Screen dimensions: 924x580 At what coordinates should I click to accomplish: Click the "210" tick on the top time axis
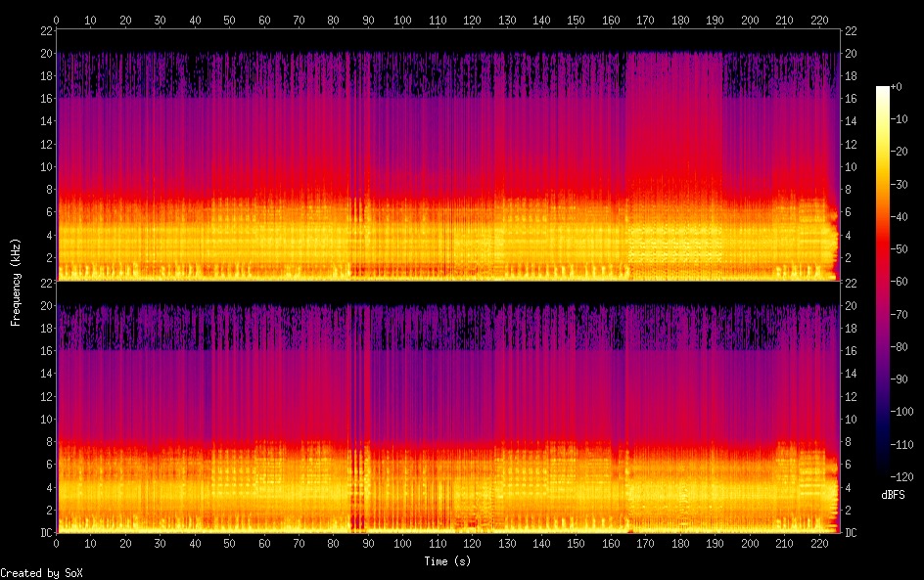point(784,20)
